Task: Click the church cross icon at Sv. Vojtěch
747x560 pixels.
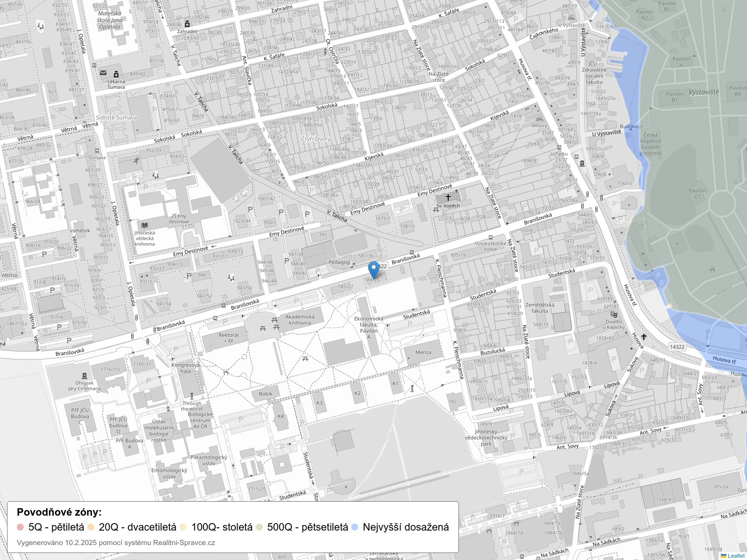Action: 448,197
